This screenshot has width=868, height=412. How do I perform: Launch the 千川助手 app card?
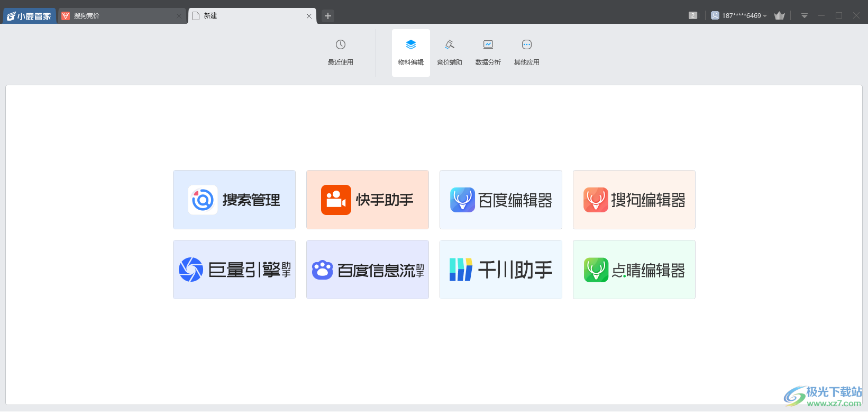[x=501, y=270]
